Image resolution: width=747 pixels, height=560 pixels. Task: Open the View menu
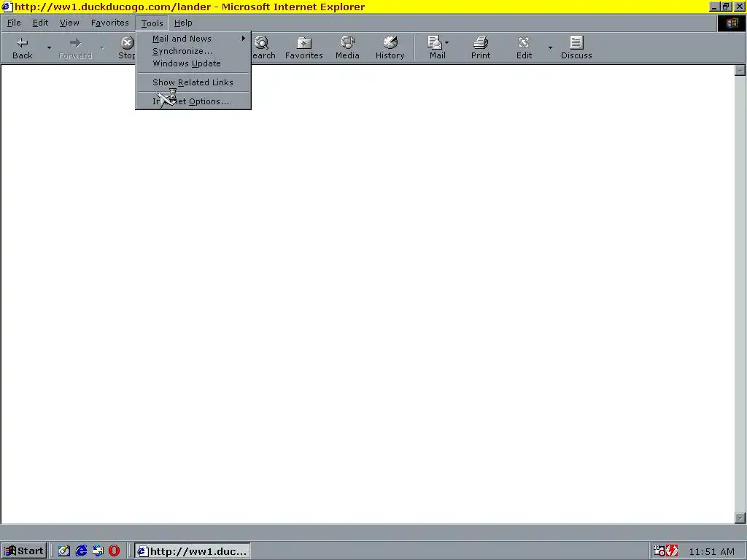click(x=69, y=23)
